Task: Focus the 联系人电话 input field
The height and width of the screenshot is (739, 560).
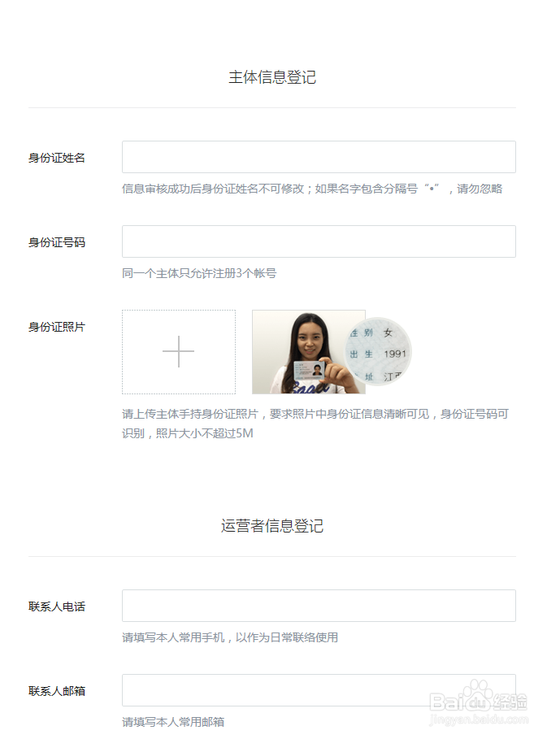Action: click(x=319, y=606)
